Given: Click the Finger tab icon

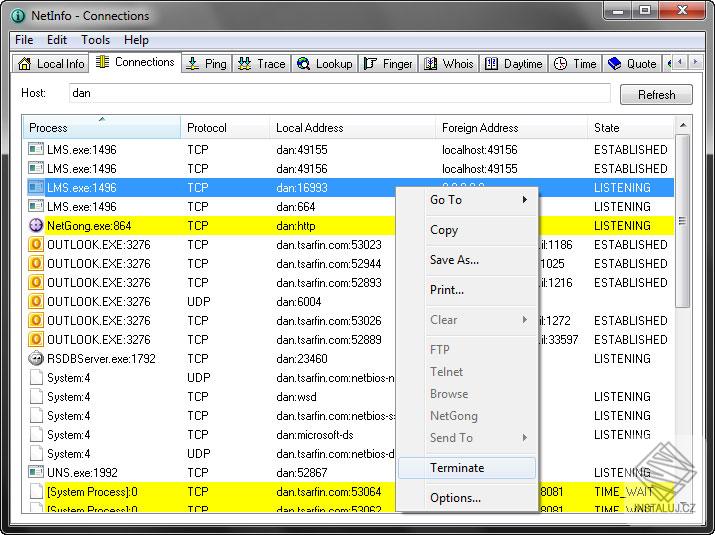Looking at the screenshot, I should tap(370, 64).
